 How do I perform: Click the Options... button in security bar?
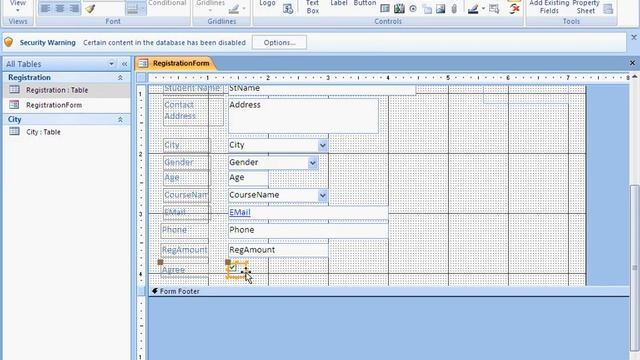pyautogui.click(x=279, y=42)
